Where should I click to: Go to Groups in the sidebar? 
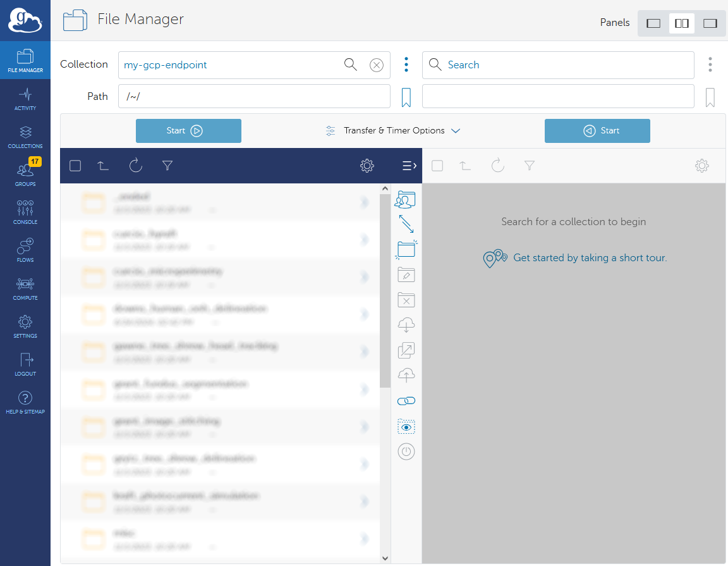[25, 175]
